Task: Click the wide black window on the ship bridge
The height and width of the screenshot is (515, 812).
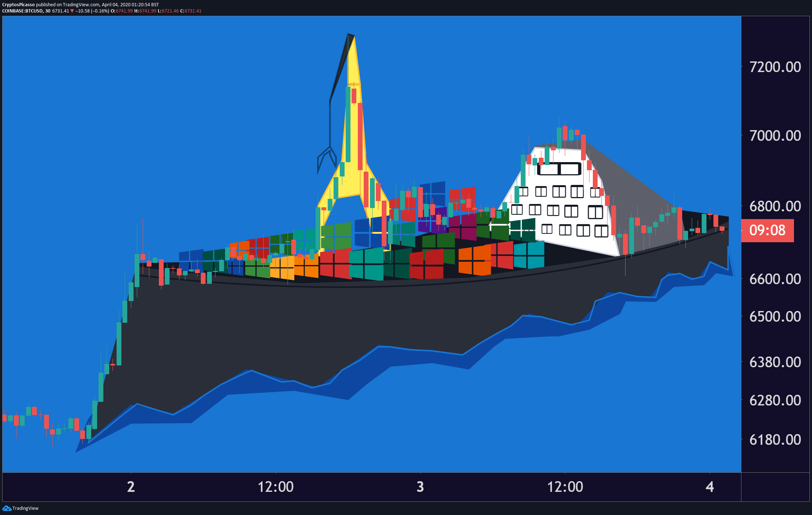Action: (559, 169)
